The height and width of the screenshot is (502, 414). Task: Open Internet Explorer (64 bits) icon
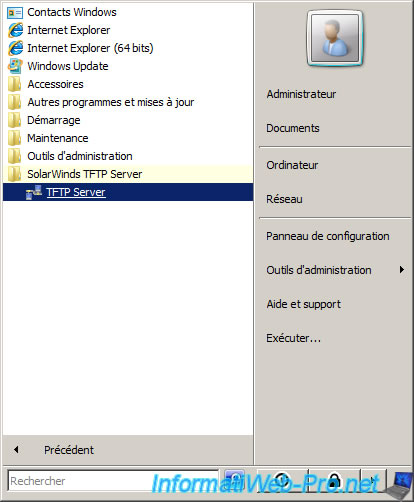point(15,48)
